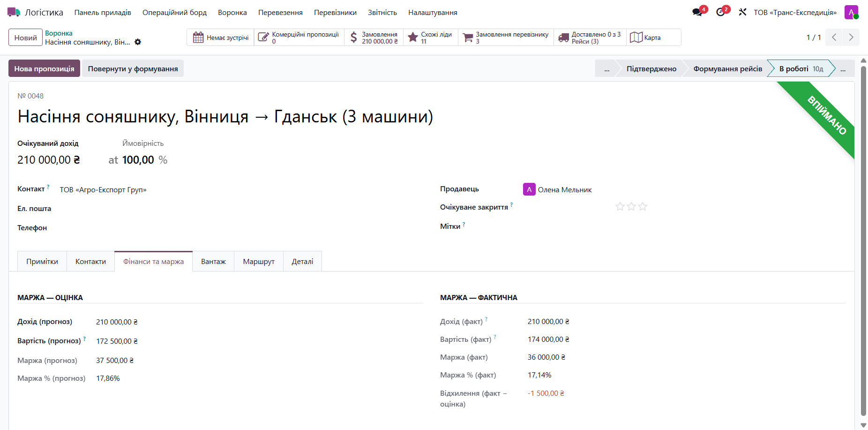Switch to the Вантаж tab

coord(213,261)
